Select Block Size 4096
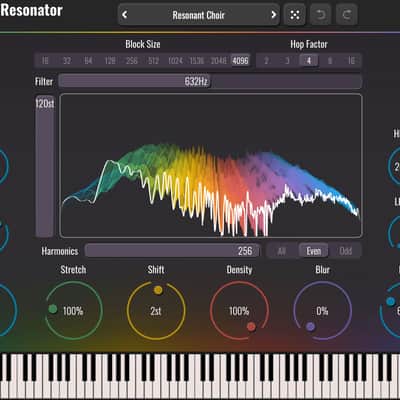The width and height of the screenshot is (400, 400). pos(240,61)
